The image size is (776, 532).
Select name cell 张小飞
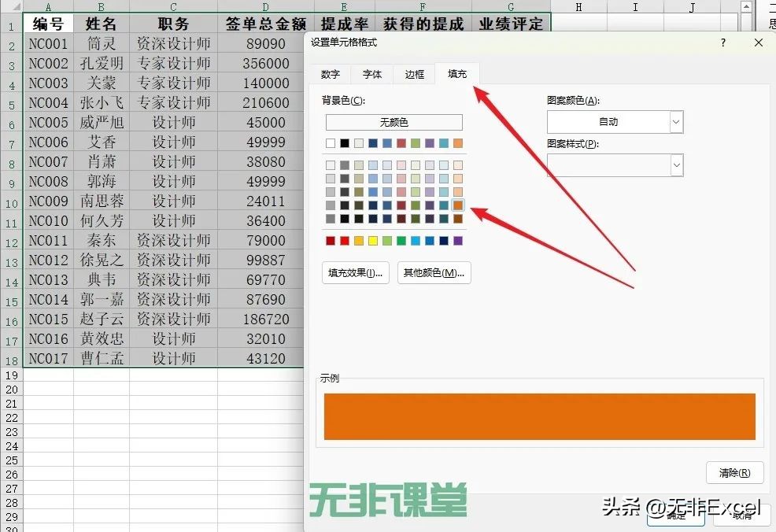click(101, 102)
